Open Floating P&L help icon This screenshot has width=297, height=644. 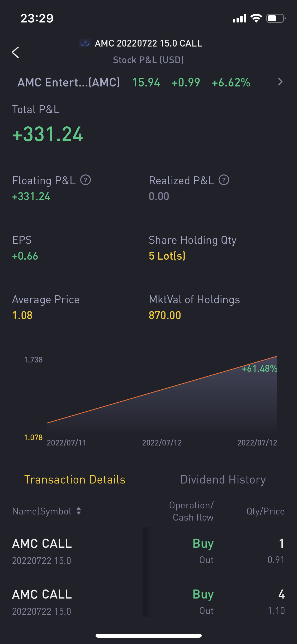[86, 180]
